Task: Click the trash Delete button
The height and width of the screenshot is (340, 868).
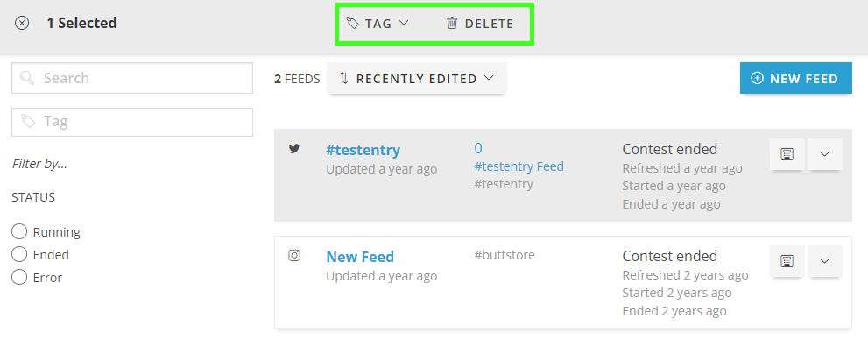Action: pyautogui.click(x=480, y=24)
